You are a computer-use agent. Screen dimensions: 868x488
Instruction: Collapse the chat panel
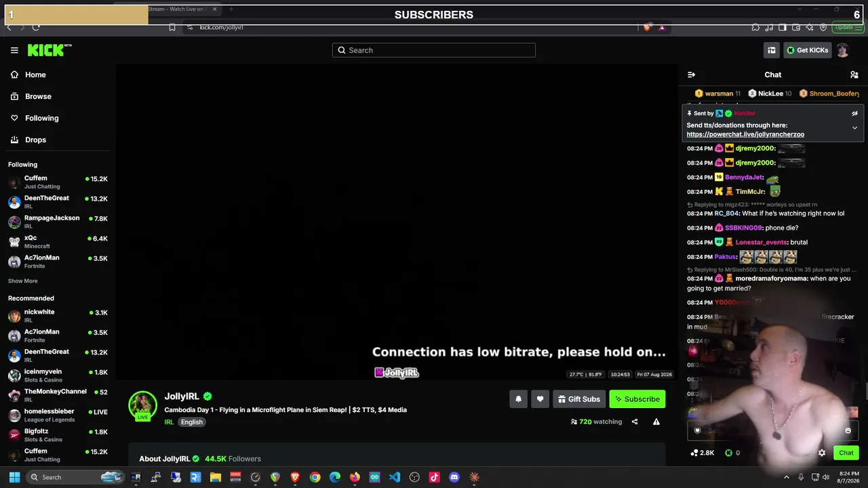[691, 75]
